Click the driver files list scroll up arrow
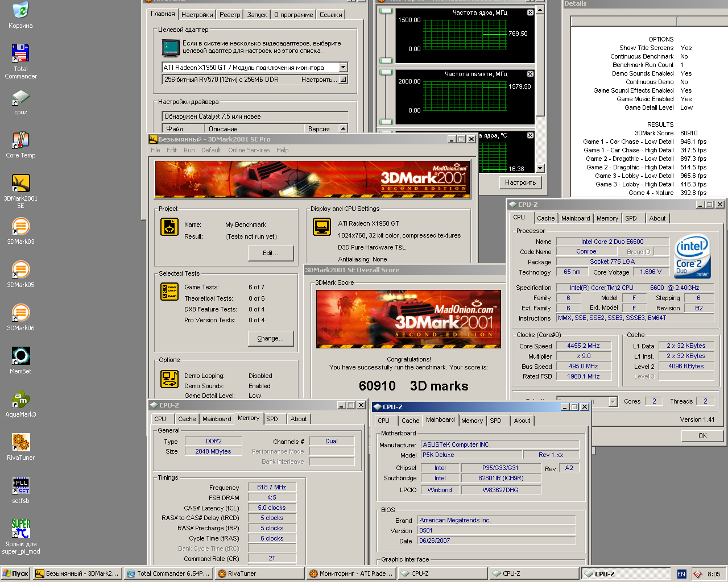The width and height of the screenshot is (728, 582). [343, 128]
